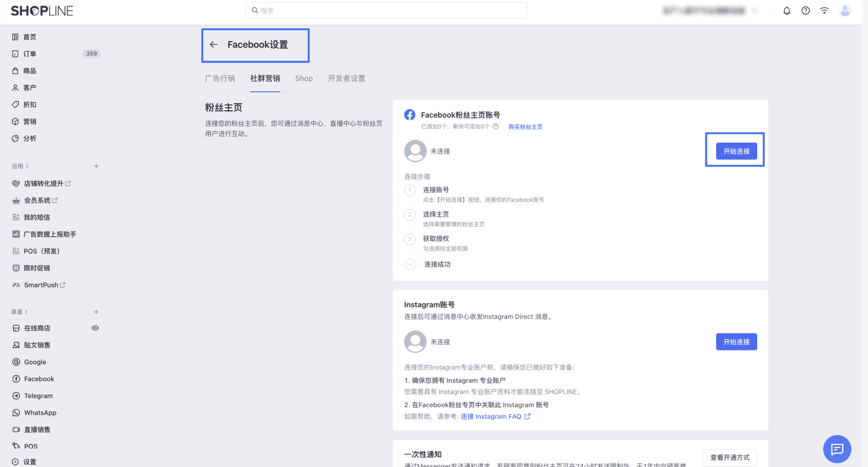Click the Facebook channel icon in sidebar
Viewport: 868px width, 467px height.
pos(16,379)
